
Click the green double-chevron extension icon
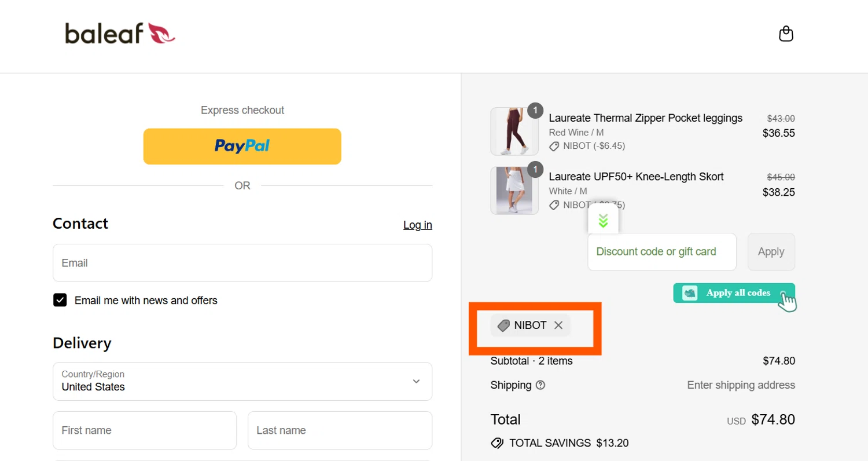point(603,220)
